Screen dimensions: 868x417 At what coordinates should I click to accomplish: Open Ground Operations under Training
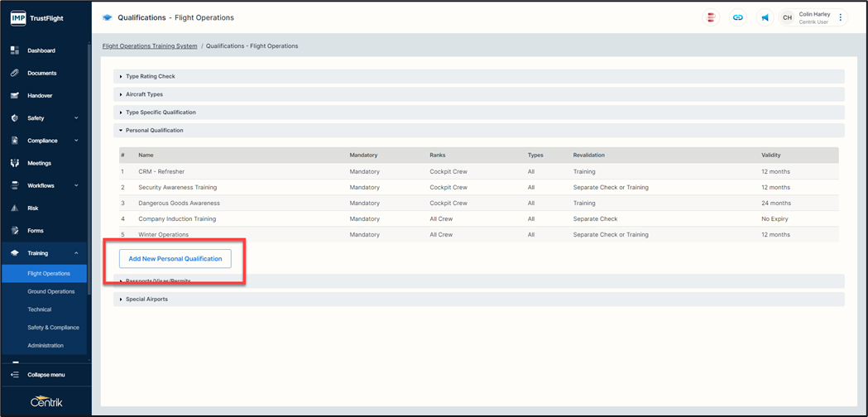point(50,291)
